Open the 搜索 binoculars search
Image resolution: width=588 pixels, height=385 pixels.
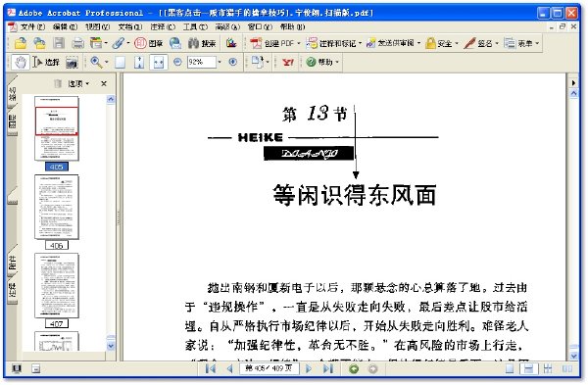[x=202, y=43]
